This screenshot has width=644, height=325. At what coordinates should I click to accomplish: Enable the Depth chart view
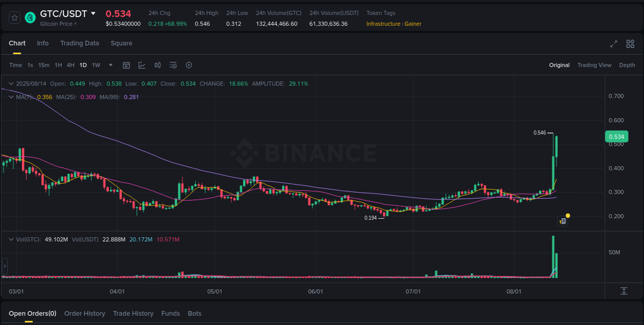pos(627,65)
